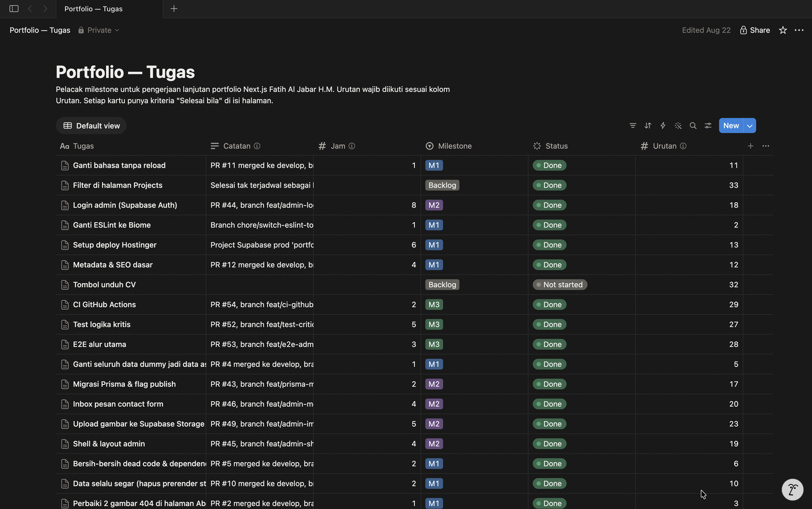
Task: Open the Urutan column header menu
Action: tap(689, 146)
